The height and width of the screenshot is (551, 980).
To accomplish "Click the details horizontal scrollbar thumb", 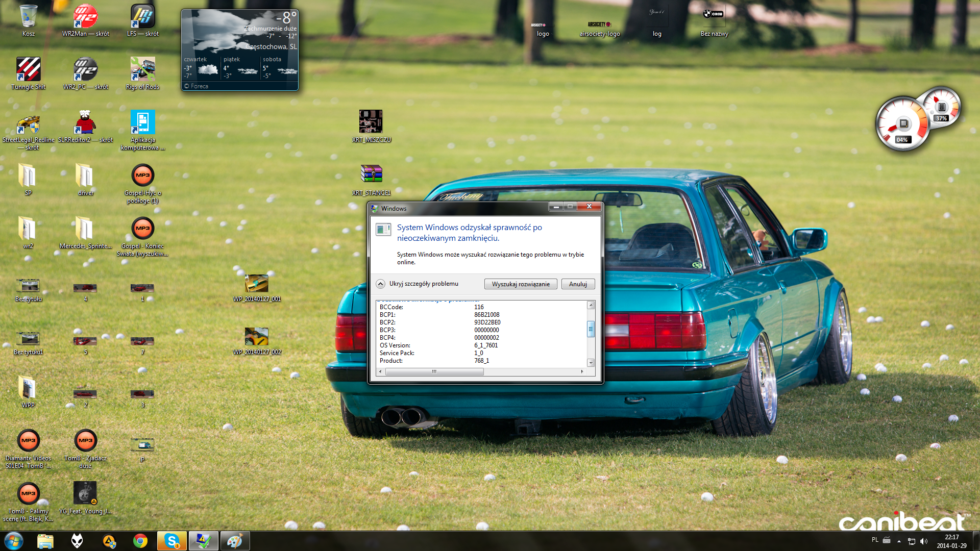I will 434,371.
